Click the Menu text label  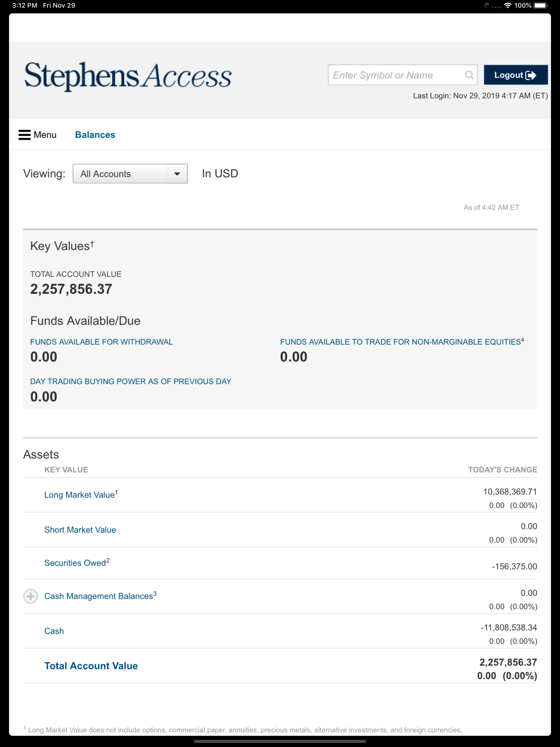pyautogui.click(x=45, y=135)
